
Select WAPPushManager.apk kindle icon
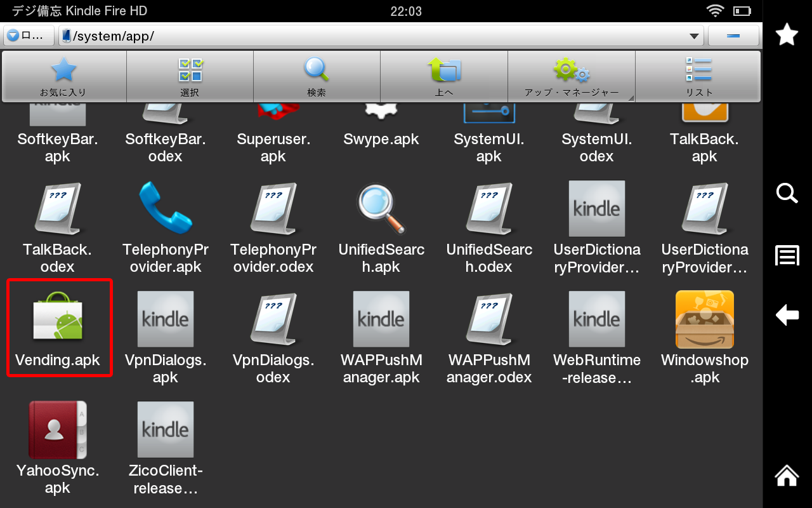381,319
